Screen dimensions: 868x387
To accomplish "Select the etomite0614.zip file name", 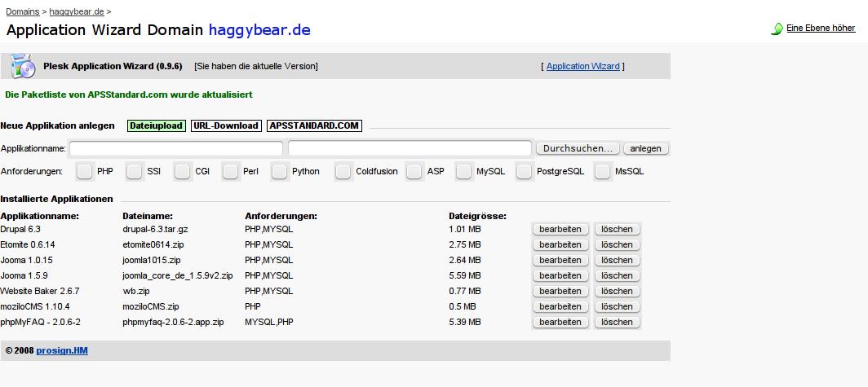I will (x=153, y=244).
